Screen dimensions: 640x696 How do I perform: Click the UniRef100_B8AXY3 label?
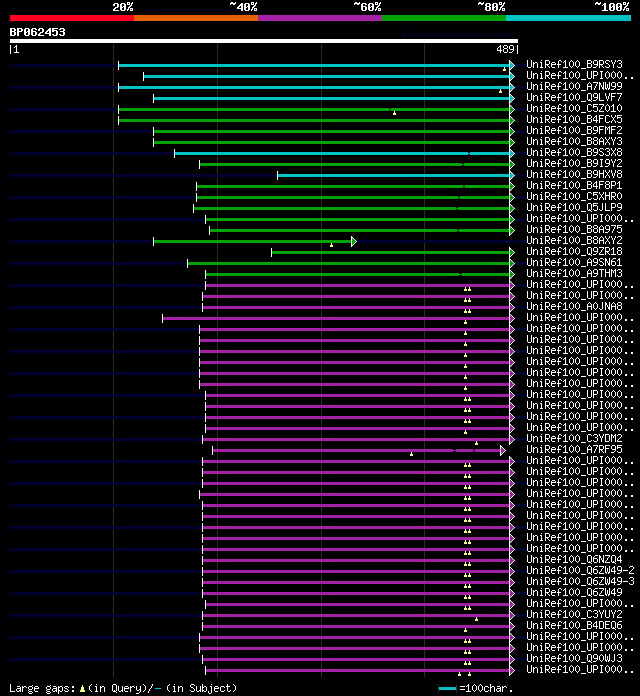point(574,142)
